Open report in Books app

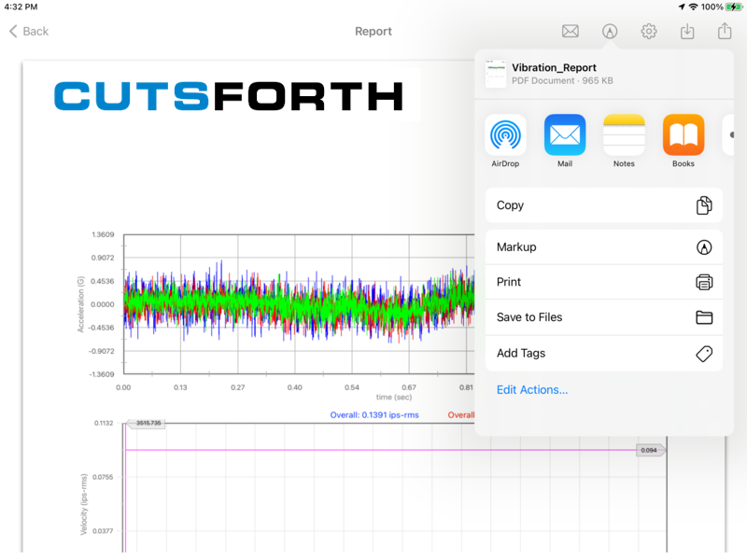point(684,141)
